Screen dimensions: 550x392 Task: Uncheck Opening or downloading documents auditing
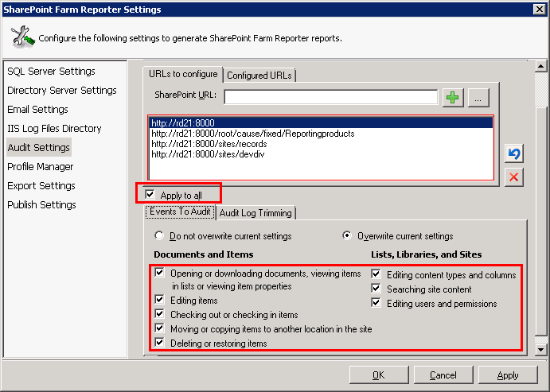(160, 272)
